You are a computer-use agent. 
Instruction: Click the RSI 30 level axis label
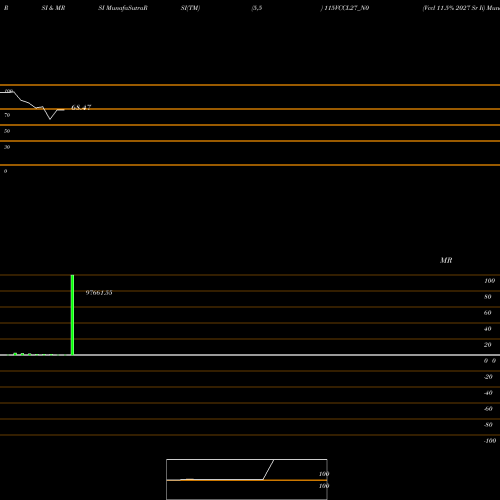7,147
